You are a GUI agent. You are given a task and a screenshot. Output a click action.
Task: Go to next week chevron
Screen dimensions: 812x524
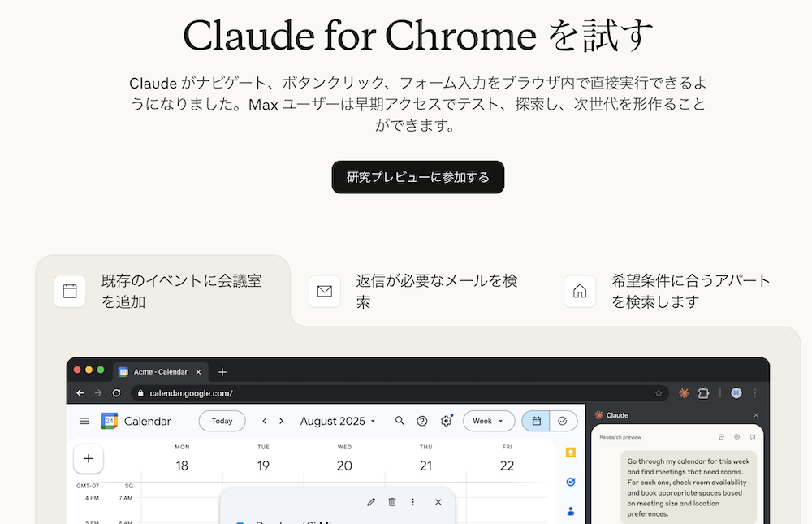[x=281, y=421]
